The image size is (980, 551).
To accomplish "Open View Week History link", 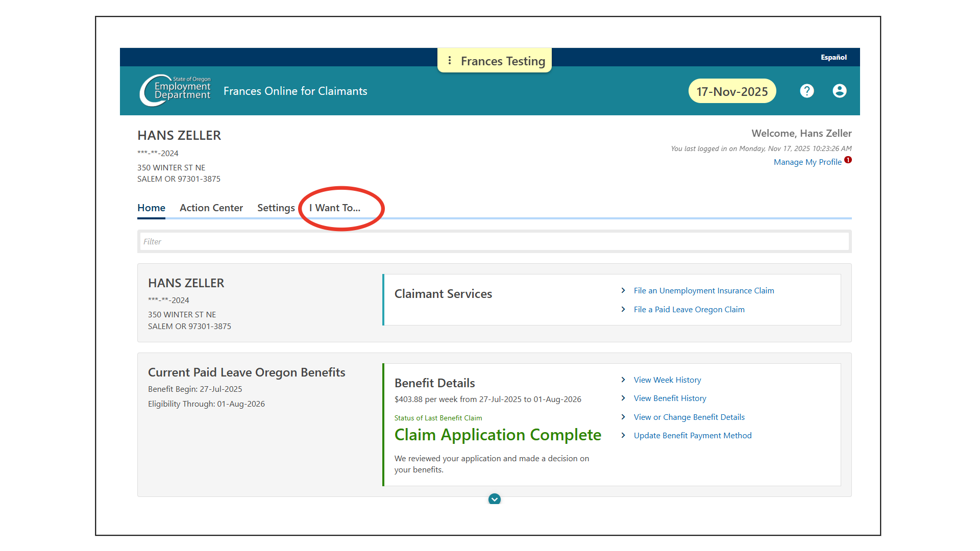I will pos(667,380).
